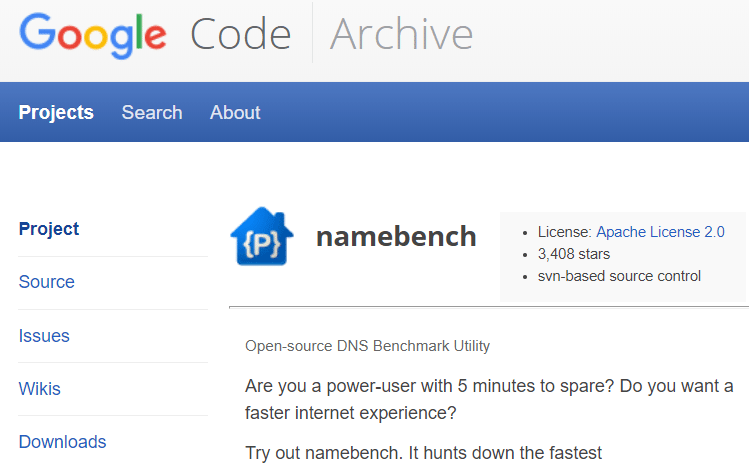Go to the Source sidebar link
Image resolution: width=749 pixels, height=471 pixels.
point(46,282)
